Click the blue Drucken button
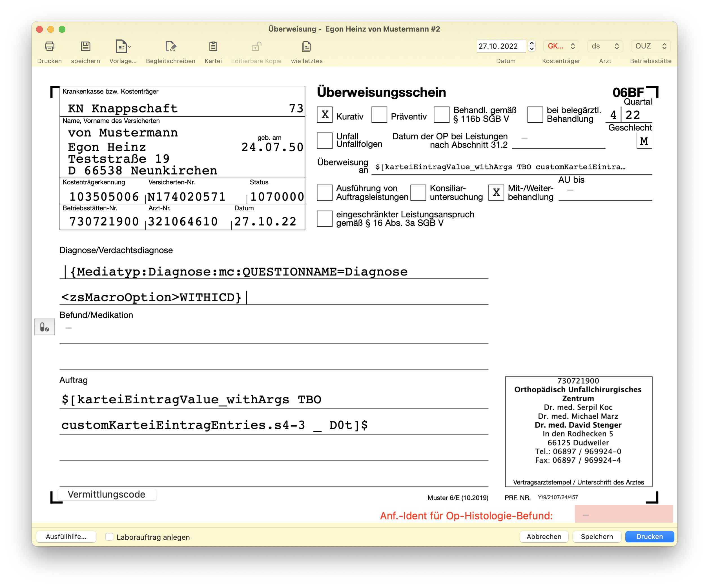Image resolution: width=709 pixels, height=588 pixels. pyautogui.click(x=649, y=537)
